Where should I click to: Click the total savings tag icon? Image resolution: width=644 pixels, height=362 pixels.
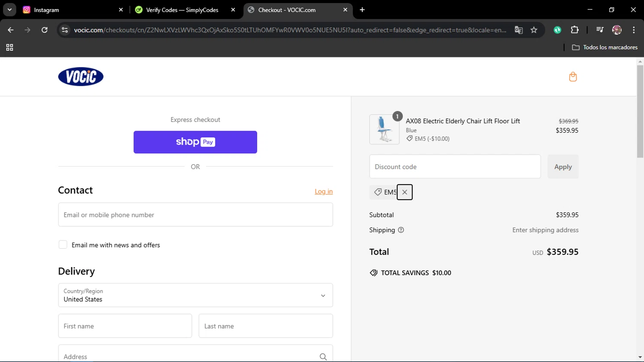click(x=374, y=273)
